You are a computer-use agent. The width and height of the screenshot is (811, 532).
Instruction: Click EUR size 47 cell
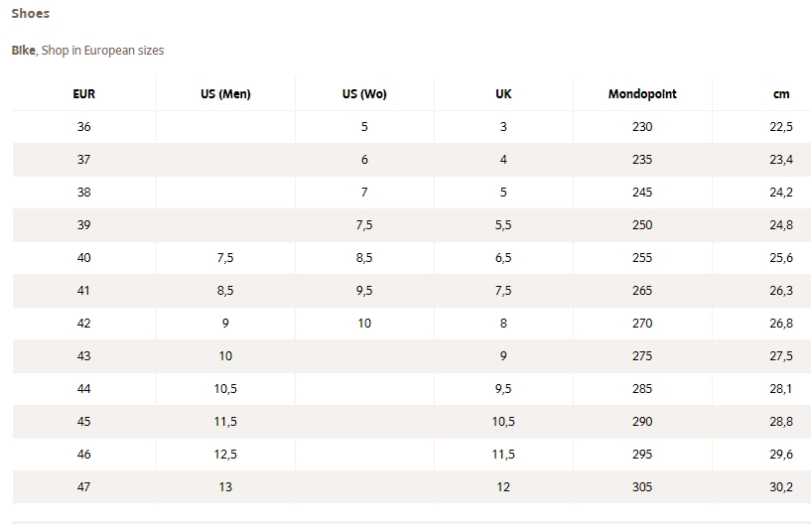[x=83, y=487]
